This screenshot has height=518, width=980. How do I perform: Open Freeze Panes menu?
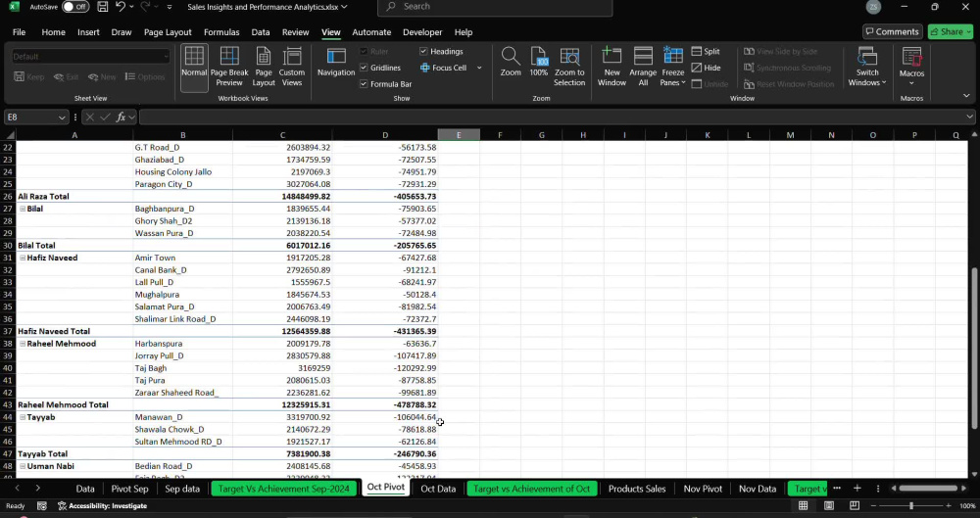(672, 67)
